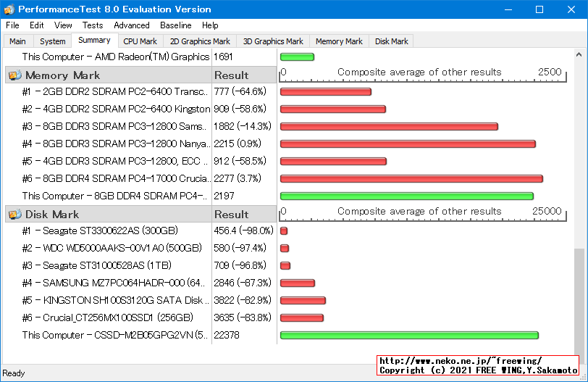Open the Advanced menu
Screen dimensions: 588x382
click(x=132, y=25)
